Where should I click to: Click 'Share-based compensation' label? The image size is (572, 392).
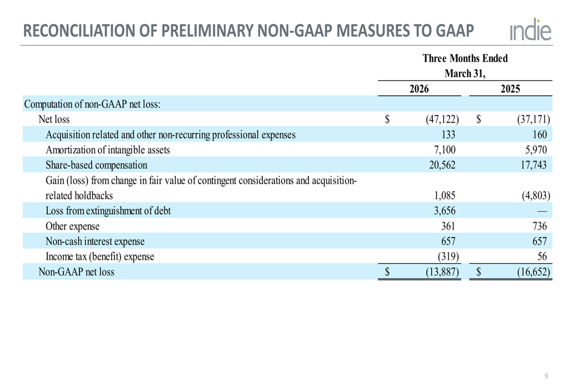[96, 165]
